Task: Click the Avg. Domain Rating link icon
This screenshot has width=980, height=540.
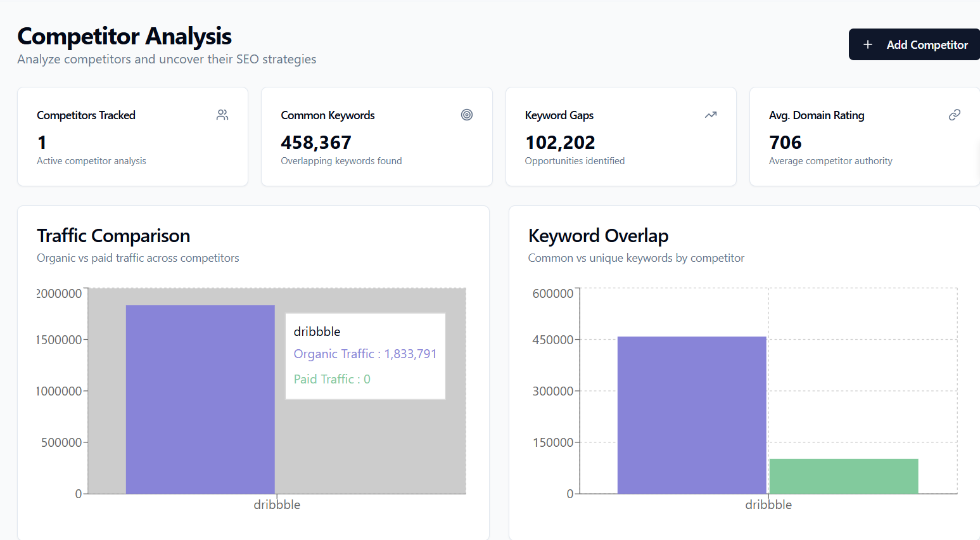Action: 955,115
